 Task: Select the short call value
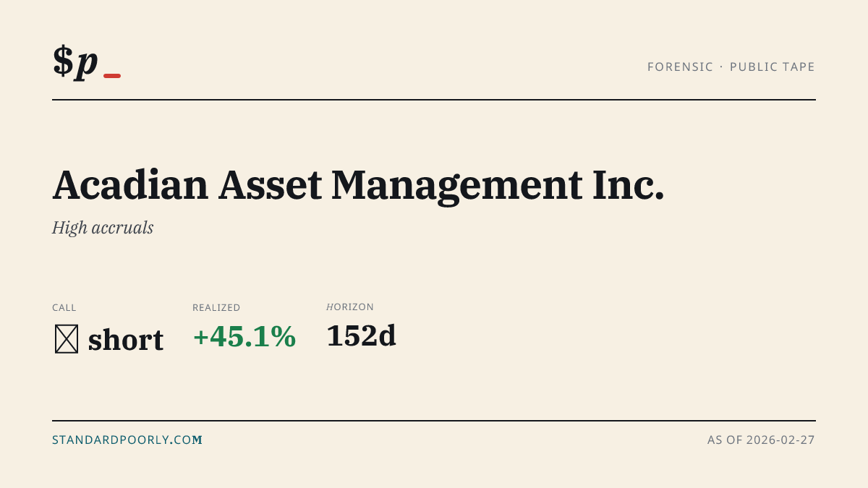tap(126, 339)
